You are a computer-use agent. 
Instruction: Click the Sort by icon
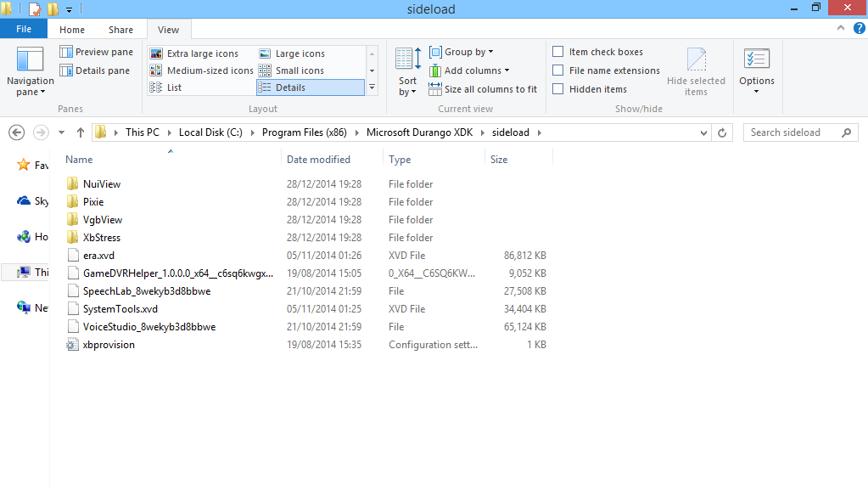pyautogui.click(x=408, y=61)
